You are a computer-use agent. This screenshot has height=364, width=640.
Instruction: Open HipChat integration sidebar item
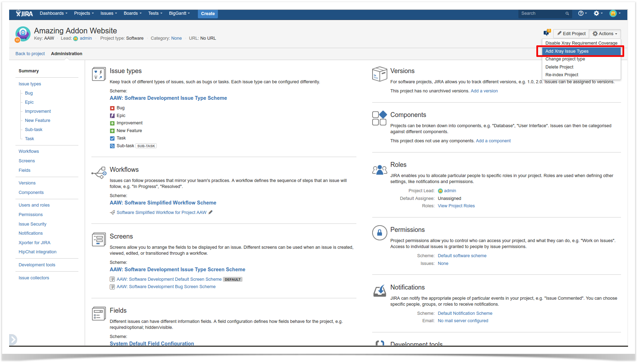[x=38, y=252]
